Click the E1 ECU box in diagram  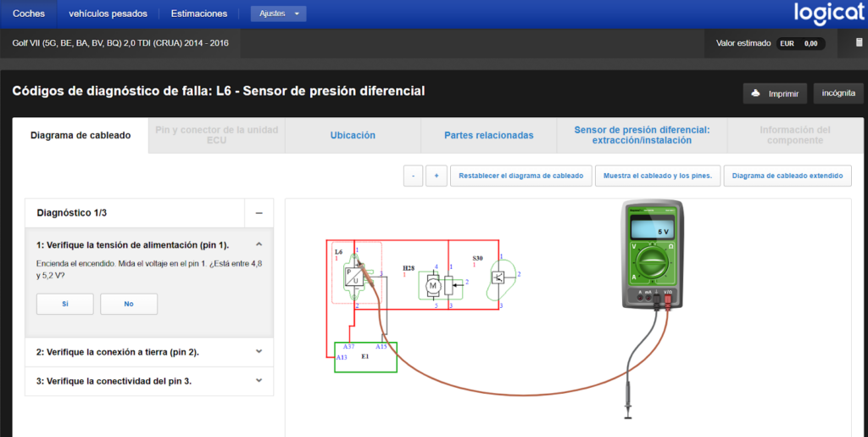365,357
